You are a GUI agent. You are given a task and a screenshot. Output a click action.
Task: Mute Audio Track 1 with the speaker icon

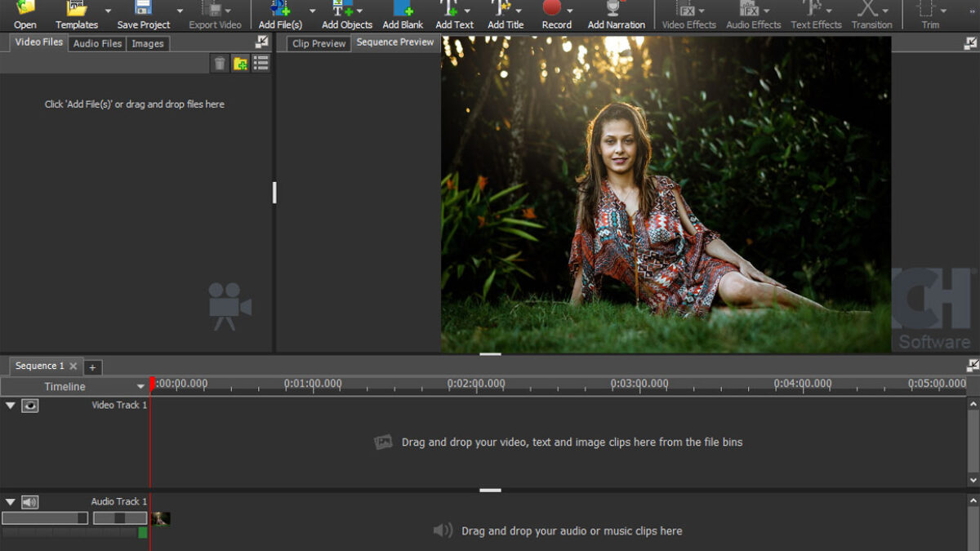tap(30, 502)
